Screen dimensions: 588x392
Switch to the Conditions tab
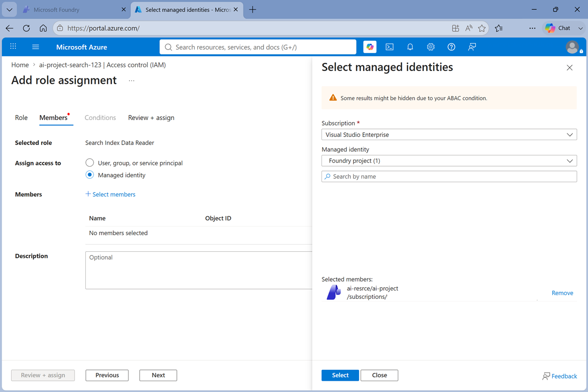[100, 118]
